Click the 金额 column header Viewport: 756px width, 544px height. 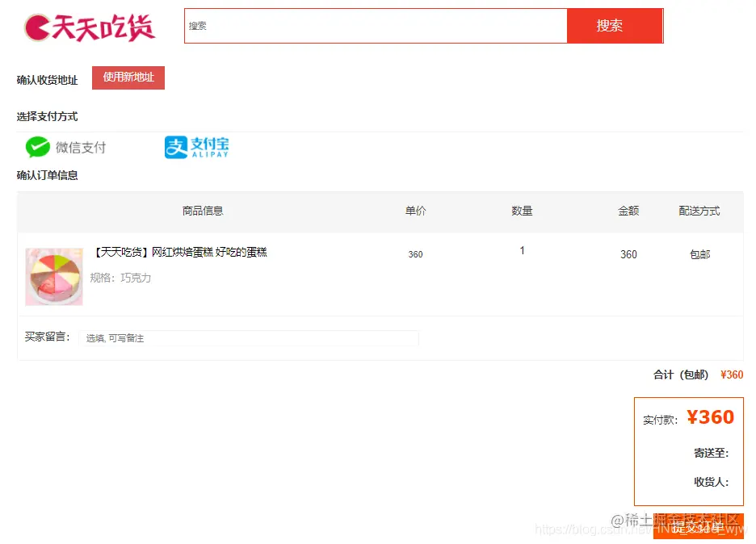click(x=628, y=211)
